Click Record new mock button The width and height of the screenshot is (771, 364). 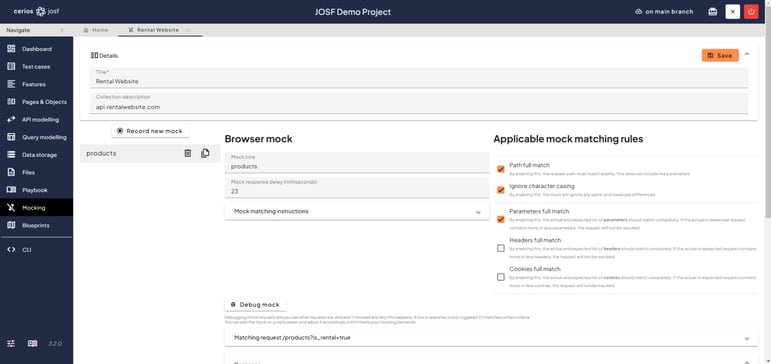click(150, 131)
